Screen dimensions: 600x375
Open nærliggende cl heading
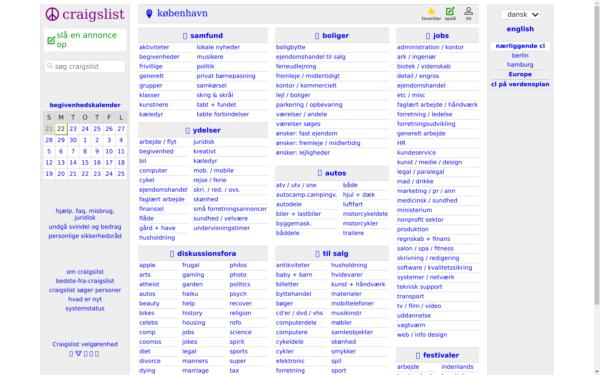click(x=520, y=46)
